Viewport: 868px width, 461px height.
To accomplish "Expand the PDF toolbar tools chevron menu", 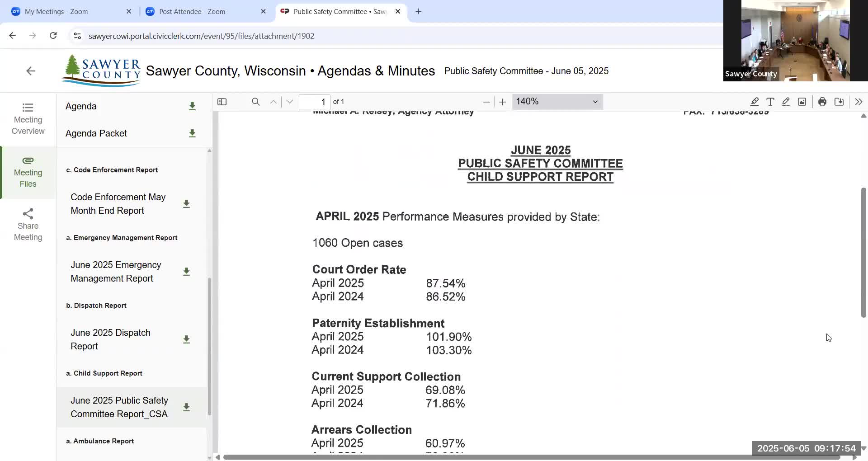I will (x=859, y=102).
